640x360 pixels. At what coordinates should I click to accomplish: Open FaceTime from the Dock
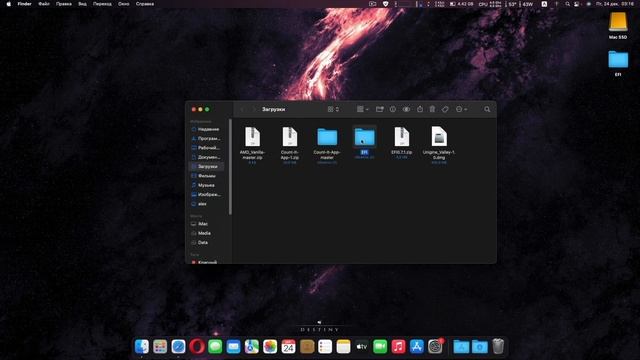click(x=380, y=347)
